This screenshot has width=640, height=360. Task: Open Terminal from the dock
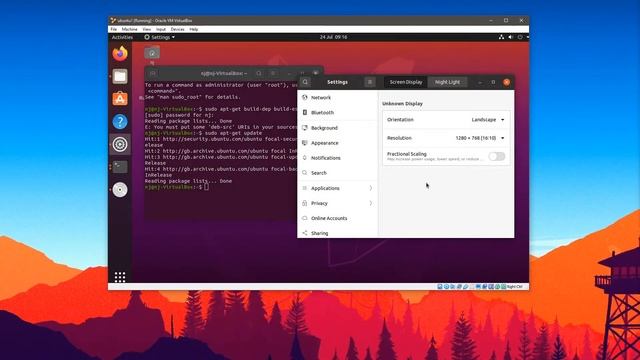click(120, 167)
